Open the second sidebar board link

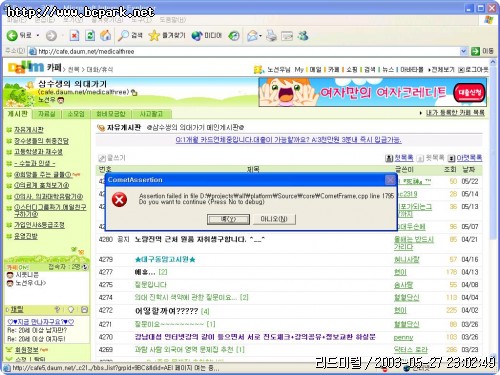coord(41,141)
